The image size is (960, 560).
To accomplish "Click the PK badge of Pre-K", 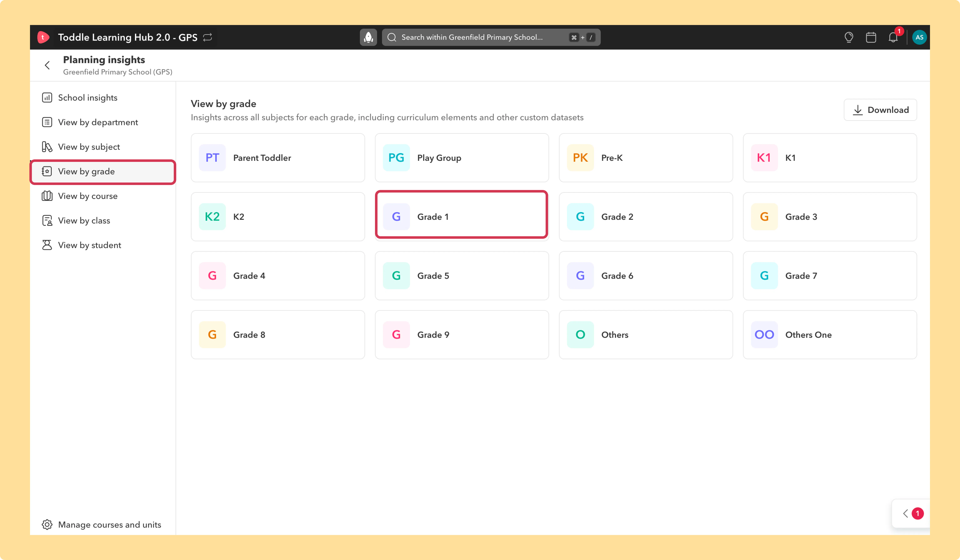I will [x=580, y=158].
